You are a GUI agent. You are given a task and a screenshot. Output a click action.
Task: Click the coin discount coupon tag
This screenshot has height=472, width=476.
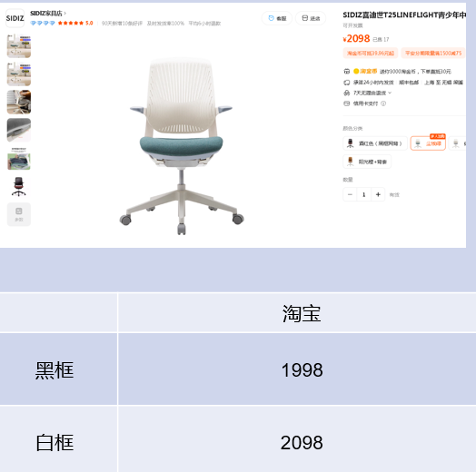click(x=371, y=53)
